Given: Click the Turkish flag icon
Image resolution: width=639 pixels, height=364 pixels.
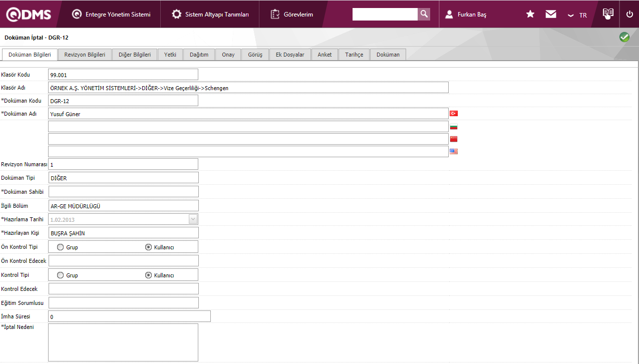Looking at the screenshot, I should (454, 114).
